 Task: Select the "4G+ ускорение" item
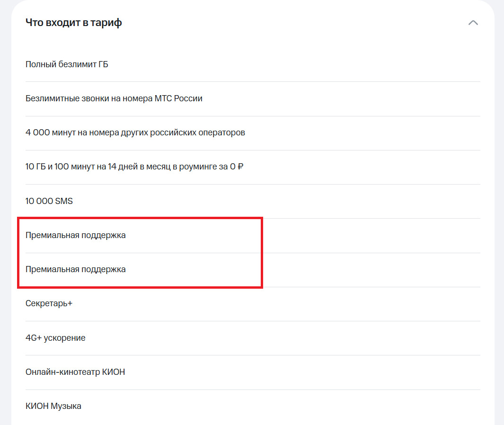(x=55, y=338)
